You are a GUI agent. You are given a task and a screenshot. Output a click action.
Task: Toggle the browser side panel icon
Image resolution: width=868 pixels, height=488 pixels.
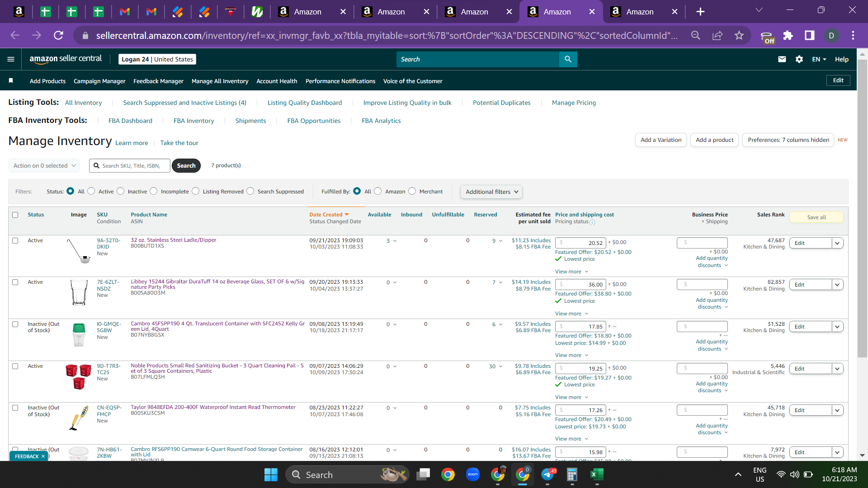click(810, 35)
